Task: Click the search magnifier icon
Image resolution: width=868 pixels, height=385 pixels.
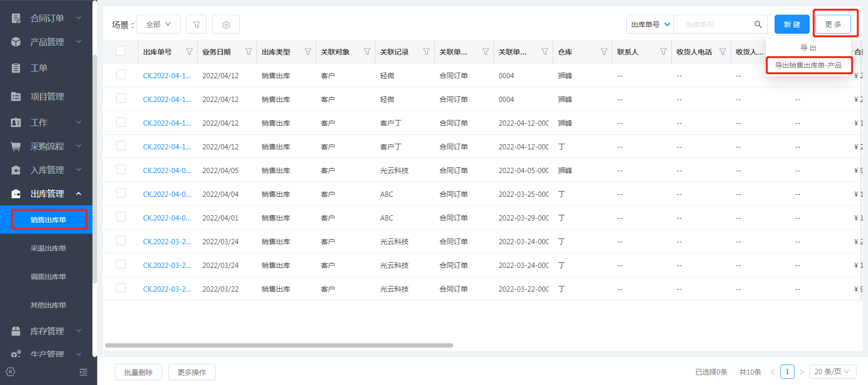Action: [758, 25]
